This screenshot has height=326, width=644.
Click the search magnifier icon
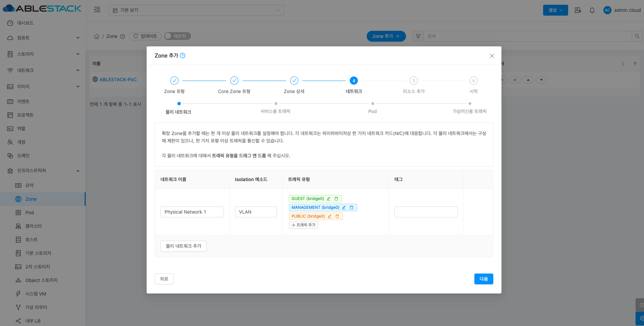[637, 36]
